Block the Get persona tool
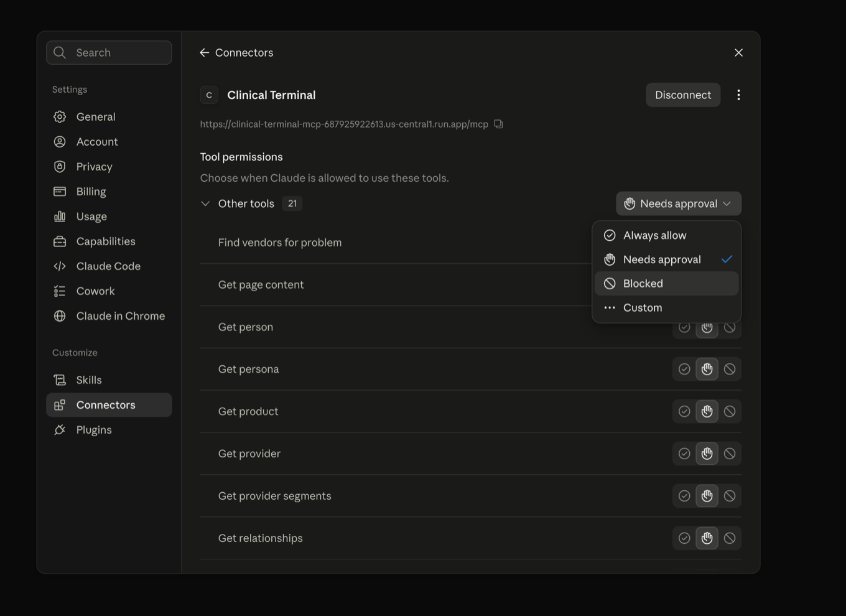 coord(730,369)
